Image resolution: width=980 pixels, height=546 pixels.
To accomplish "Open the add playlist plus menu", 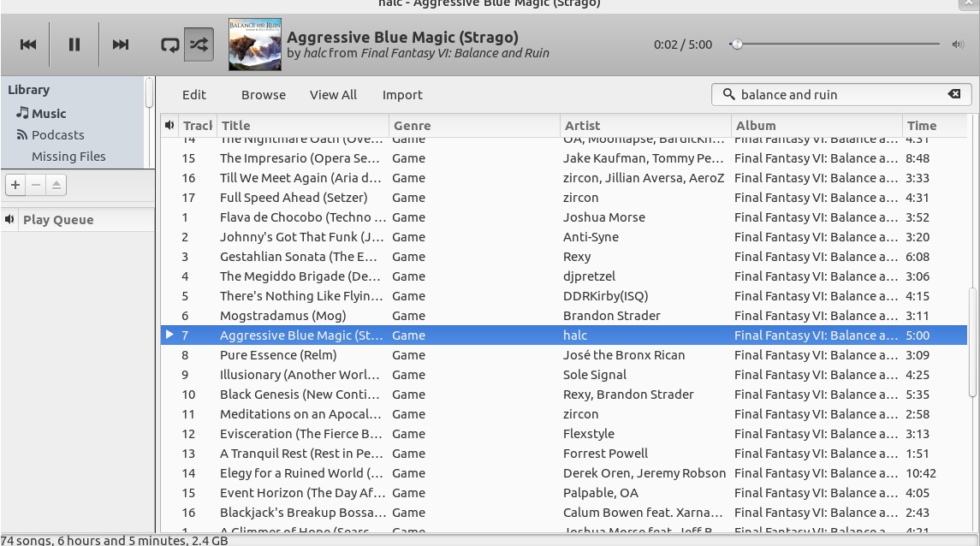I will coord(15,185).
